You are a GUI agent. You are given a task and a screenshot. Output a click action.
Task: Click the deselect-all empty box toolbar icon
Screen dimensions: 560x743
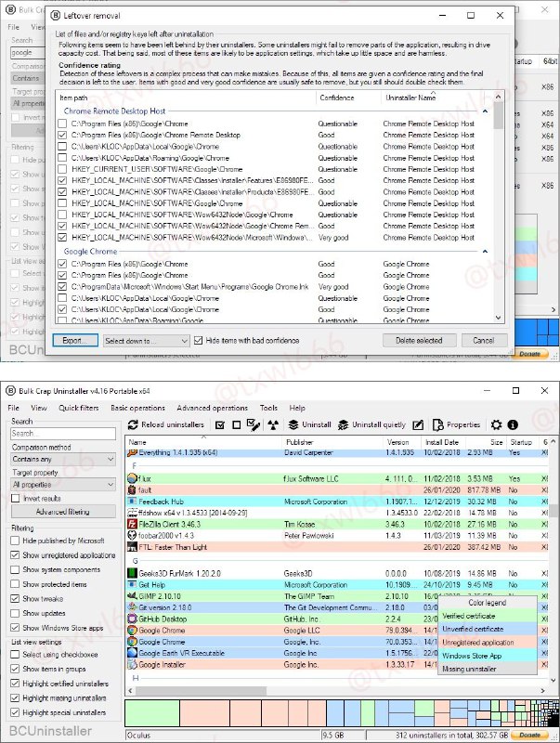237,424
